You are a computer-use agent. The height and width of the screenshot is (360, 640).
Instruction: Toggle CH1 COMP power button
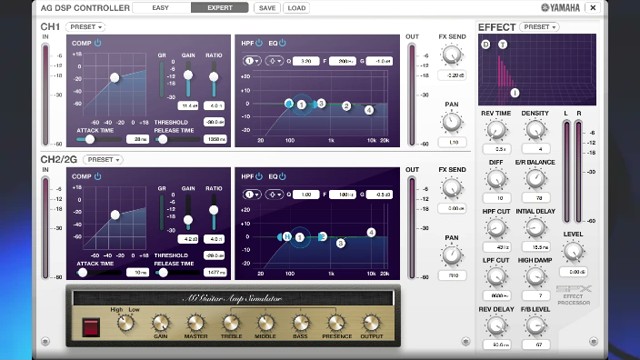[98, 43]
